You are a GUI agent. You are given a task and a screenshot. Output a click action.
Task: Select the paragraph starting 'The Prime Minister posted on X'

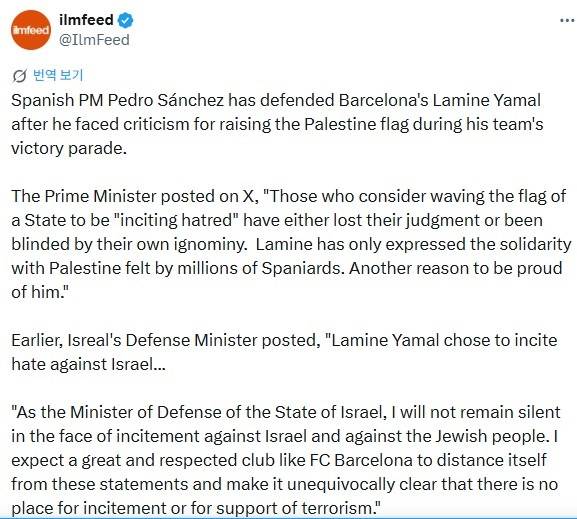(291, 244)
